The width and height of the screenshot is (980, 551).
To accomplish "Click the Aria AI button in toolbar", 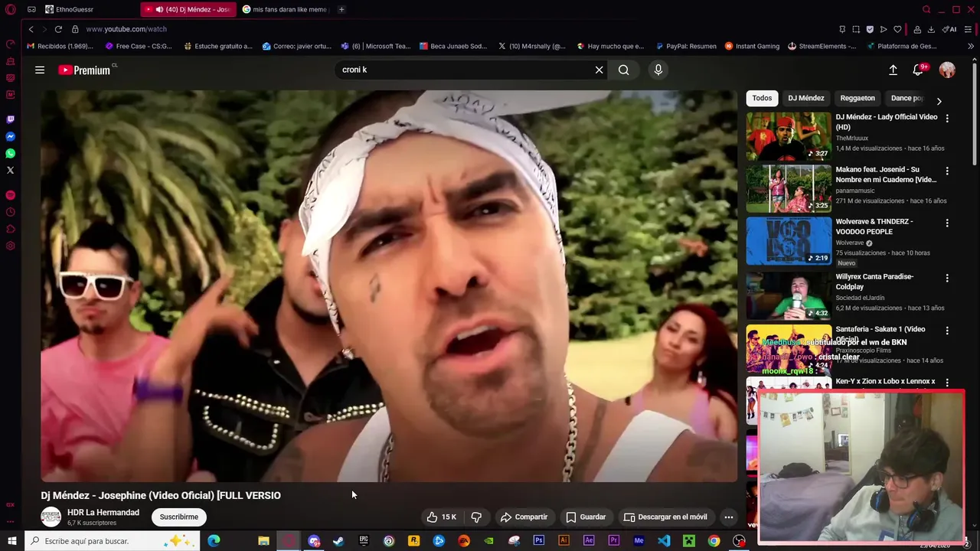I will [949, 29].
